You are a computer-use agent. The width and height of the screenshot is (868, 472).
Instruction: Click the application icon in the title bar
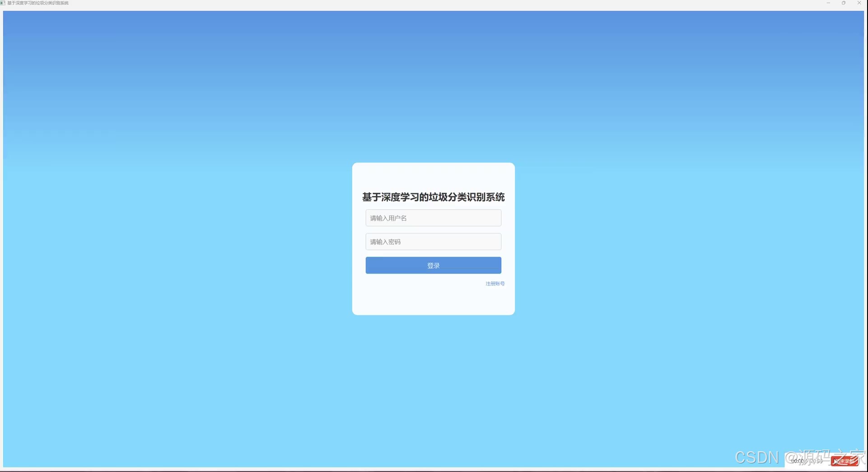click(3, 3)
